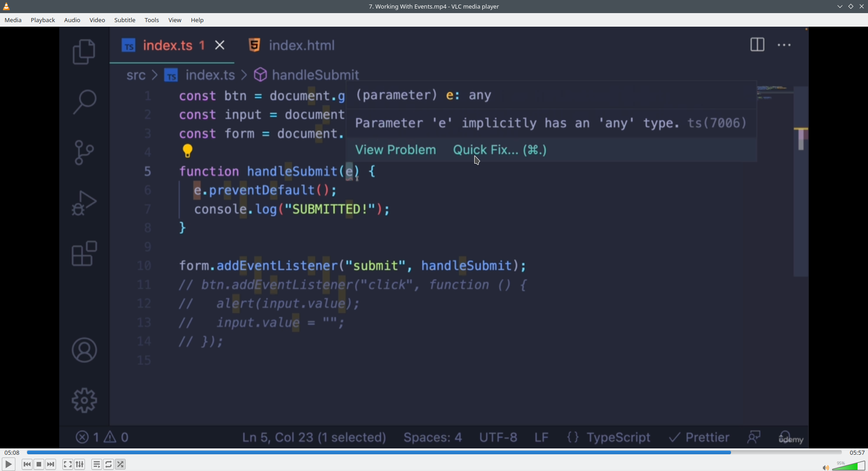Image resolution: width=868 pixels, height=471 pixels.
Task: Click the Extensions blocks icon
Action: (84, 254)
